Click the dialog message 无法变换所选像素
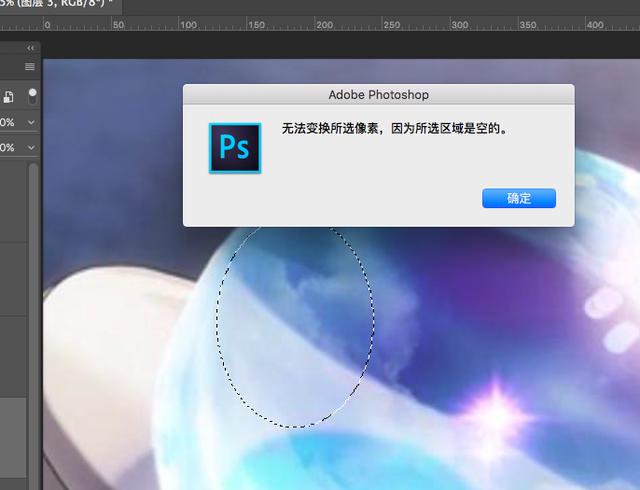Viewport: 640px width, 490px height. pos(330,129)
